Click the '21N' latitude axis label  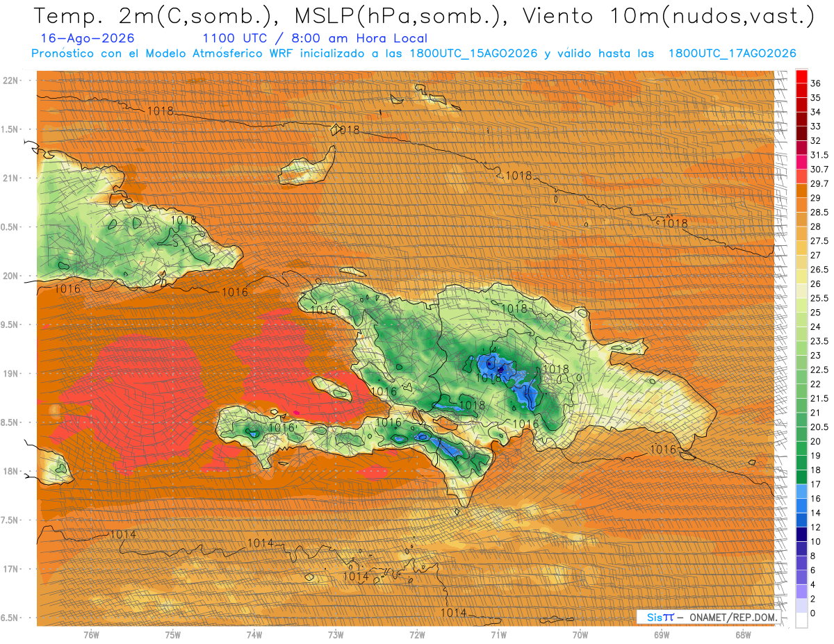pyautogui.click(x=12, y=178)
